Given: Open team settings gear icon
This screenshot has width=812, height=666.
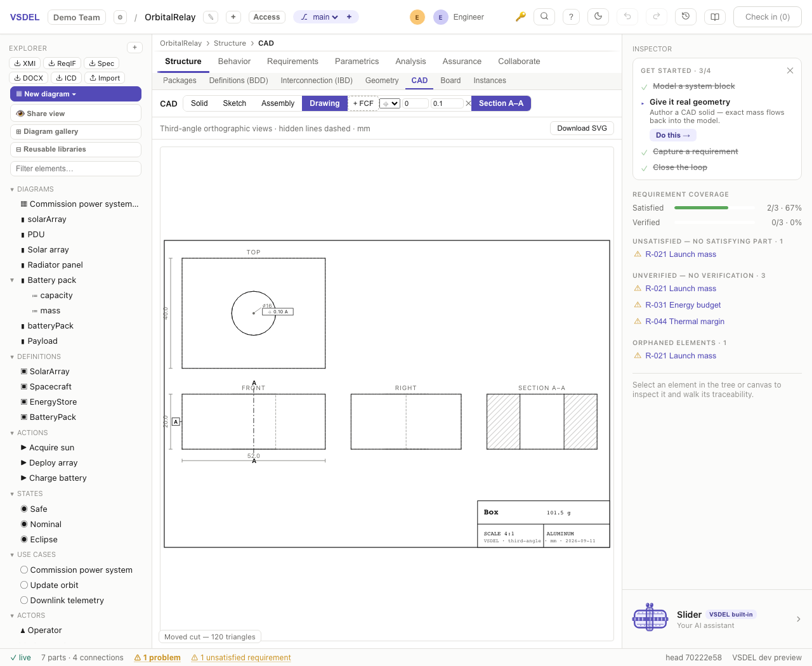Looking at the screenshot, I should (120, 17).
